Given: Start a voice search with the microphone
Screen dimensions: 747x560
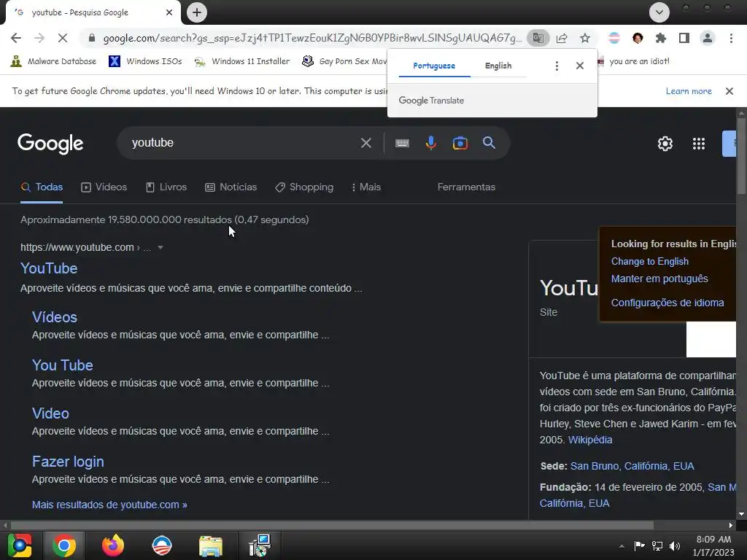Looking at the screenshot, I should click(430, 143).
